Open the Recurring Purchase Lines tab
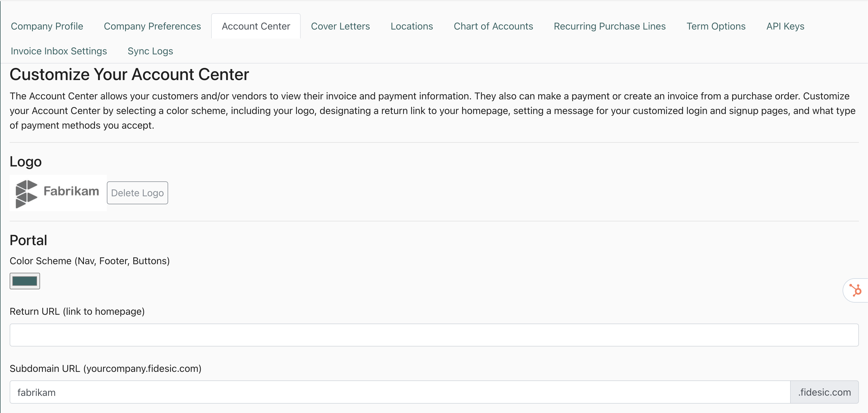 point(610,26)
